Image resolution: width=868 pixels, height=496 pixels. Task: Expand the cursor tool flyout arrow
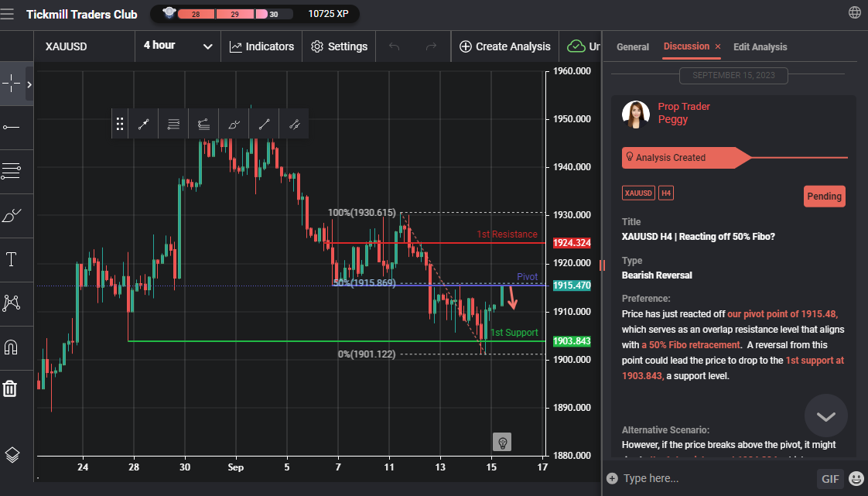coord(29,84)
